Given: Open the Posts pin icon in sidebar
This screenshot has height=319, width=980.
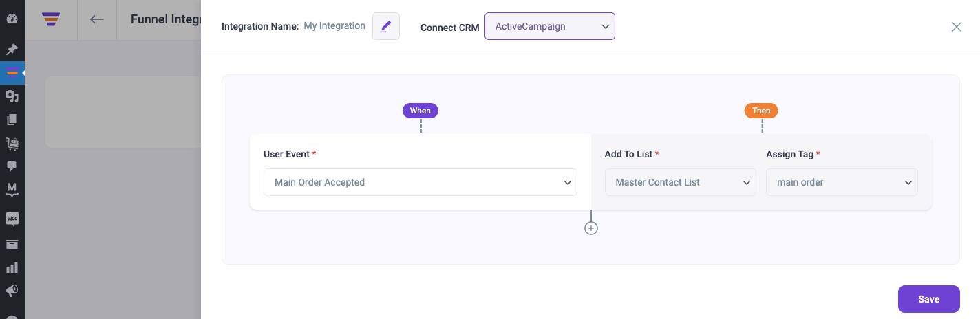Looking at the screenshot, I should 12,49.
